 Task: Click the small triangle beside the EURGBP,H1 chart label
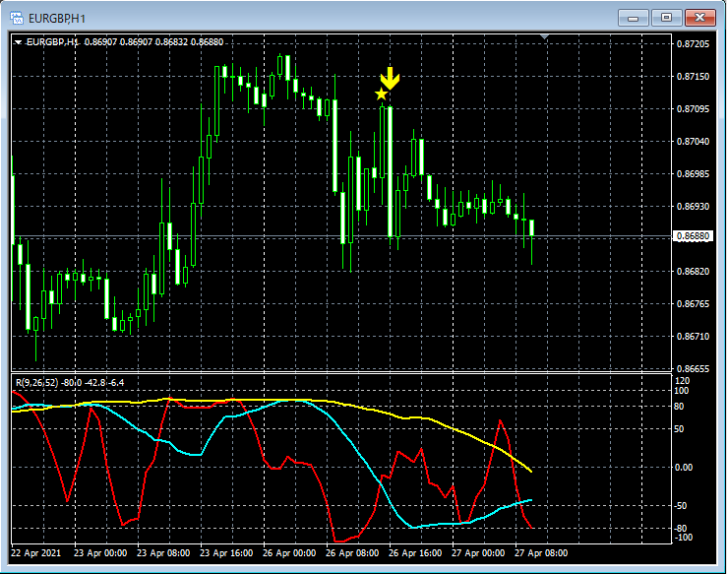(18, 42)
